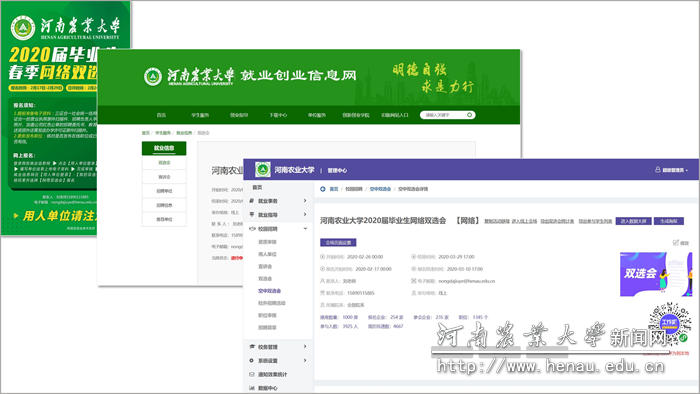Click the university logo in the purple admin header
700x394 pixels.
[262, 170]
